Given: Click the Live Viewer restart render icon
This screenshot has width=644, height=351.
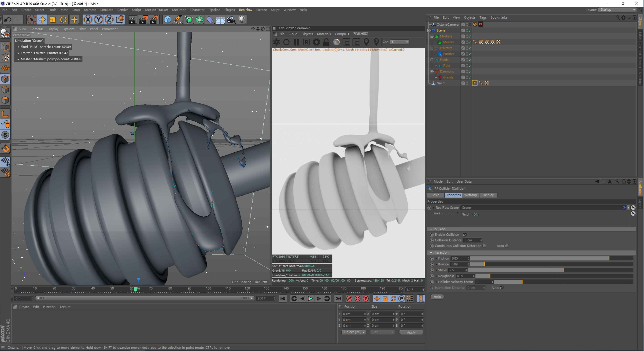Looking at the screenshot, I should 287,42.
